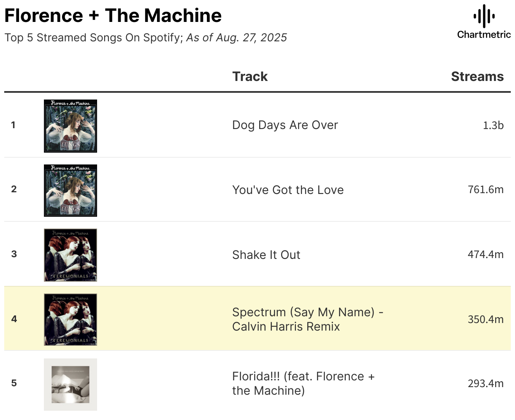The width and height of the screenshot is (515, 420).
Task: Click the Chartmetric brand name text
Action: point(484,35)
